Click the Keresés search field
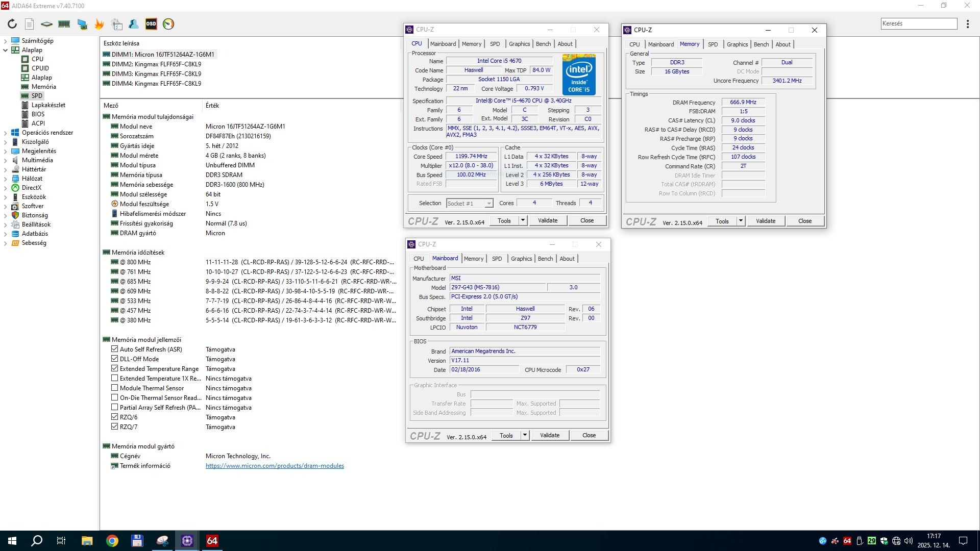 coord(919,23)
